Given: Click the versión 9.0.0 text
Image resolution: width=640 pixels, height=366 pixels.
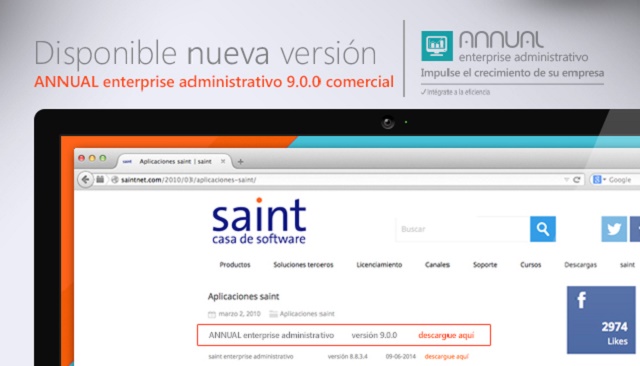Looking at the screenshot, I should click(374, 335).
